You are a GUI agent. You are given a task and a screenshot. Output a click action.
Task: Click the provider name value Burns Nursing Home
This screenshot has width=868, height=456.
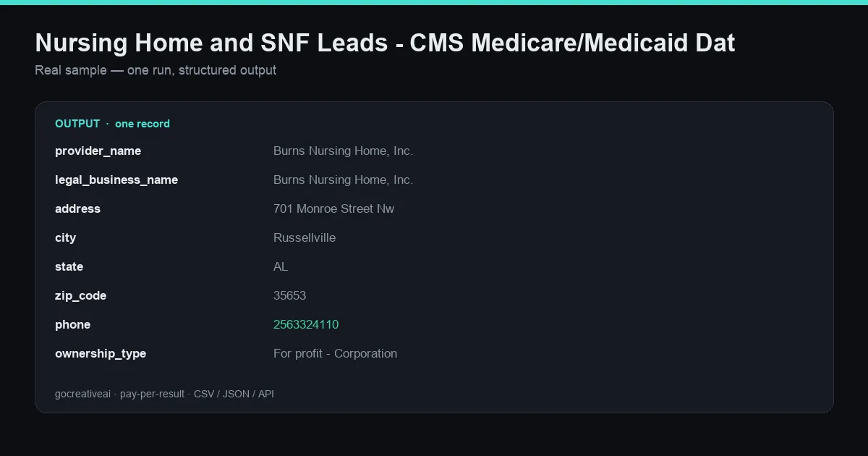click(x=343, y=151)
